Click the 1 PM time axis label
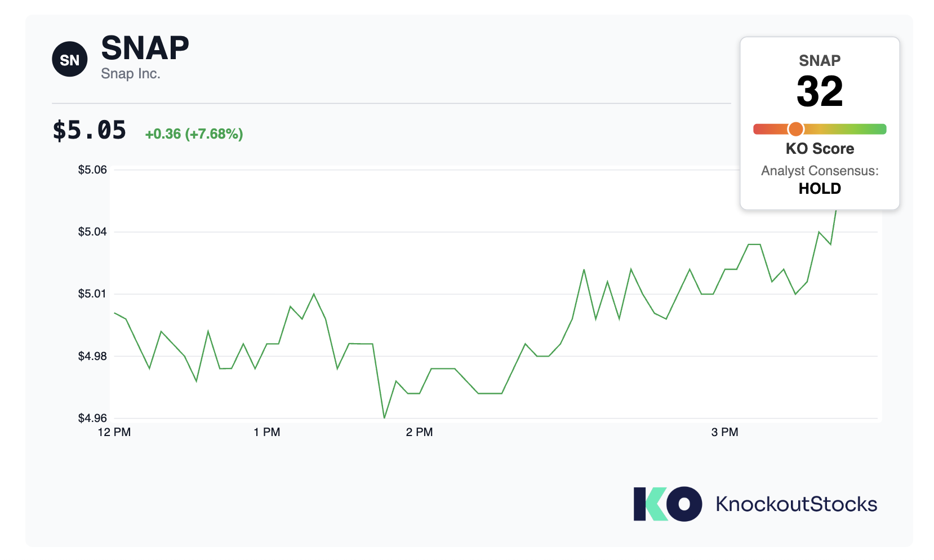 (267, 432)
